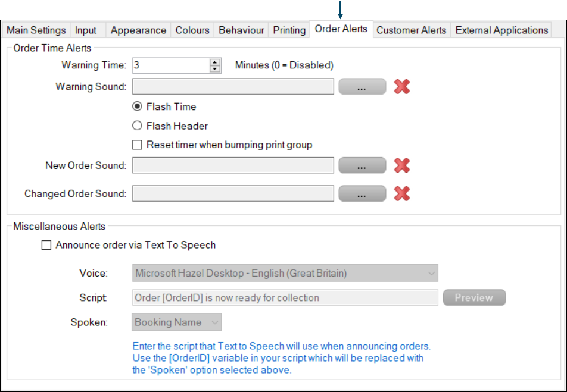The image size is (567, 392).
Task: Browse for a New Order Sound file
Action: pyautogui.click(x=362, y=165)
